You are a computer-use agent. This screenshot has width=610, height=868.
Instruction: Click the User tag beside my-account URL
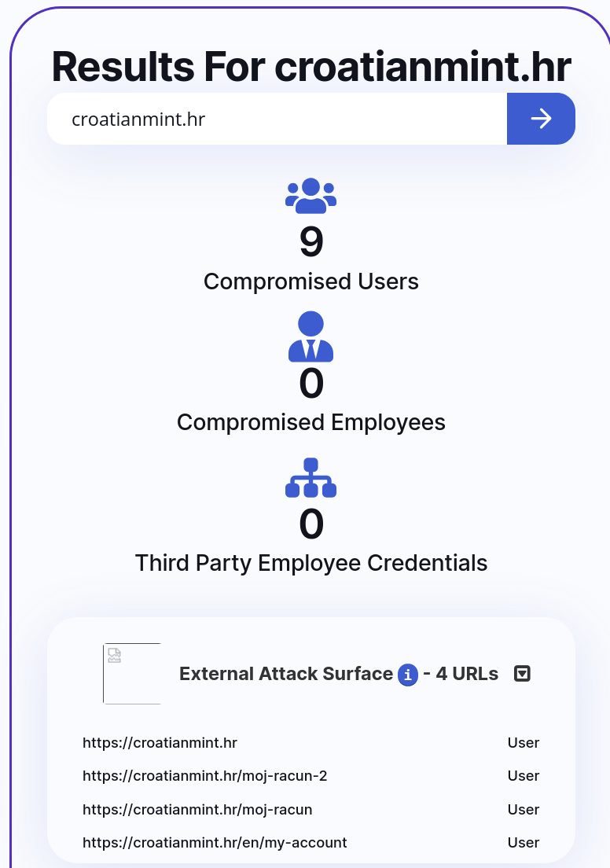tap(523, 843)
